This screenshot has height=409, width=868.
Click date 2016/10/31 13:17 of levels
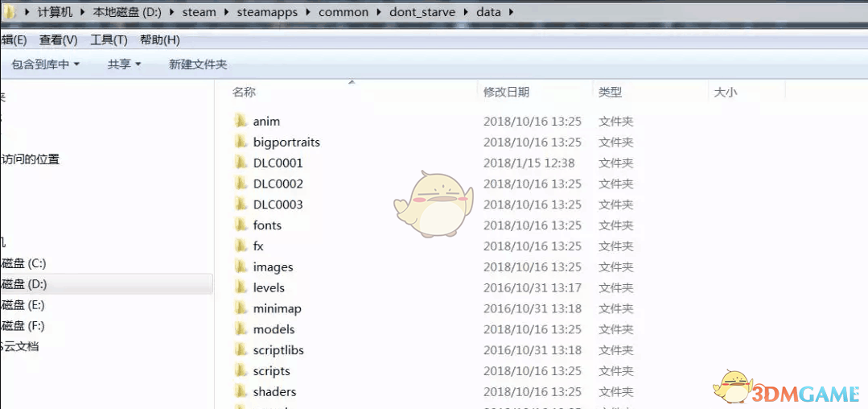[532, 287]
